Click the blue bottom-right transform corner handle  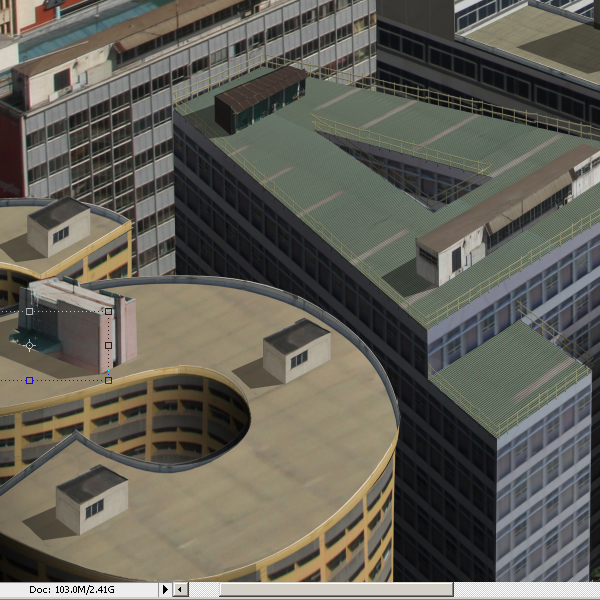(109, 380)
